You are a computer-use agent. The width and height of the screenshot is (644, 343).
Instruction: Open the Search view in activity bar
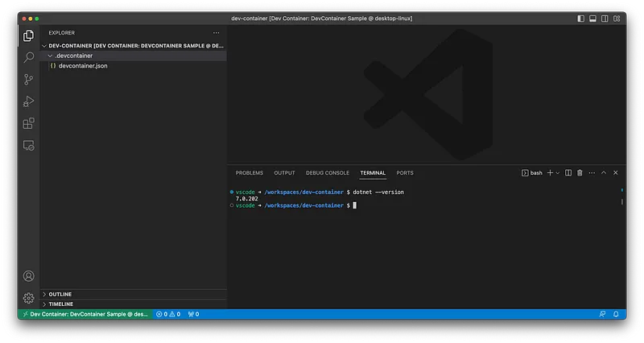pos(29,58)
